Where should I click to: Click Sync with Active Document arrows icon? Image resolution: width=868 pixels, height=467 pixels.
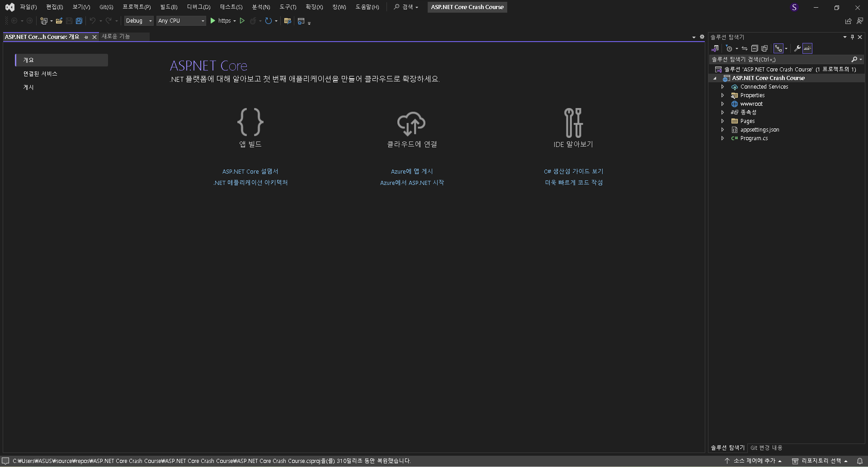tap(745, 48)
